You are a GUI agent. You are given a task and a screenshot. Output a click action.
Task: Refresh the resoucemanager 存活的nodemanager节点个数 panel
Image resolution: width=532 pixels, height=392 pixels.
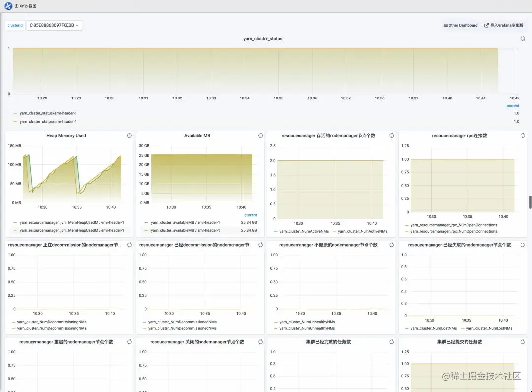click(x=392, y=135)
